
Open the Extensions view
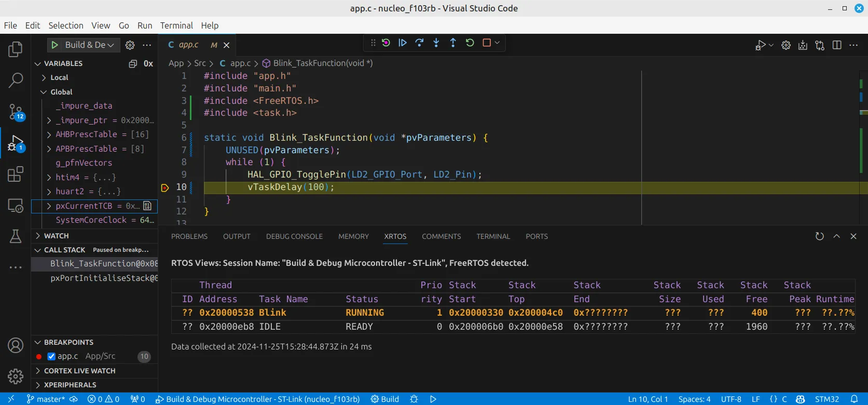pos(16,174)
